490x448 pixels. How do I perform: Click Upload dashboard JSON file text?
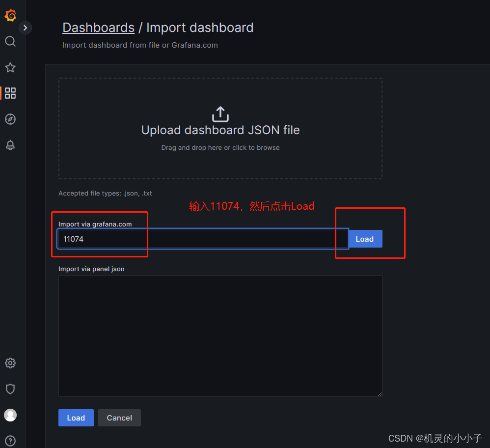[220, 130]
